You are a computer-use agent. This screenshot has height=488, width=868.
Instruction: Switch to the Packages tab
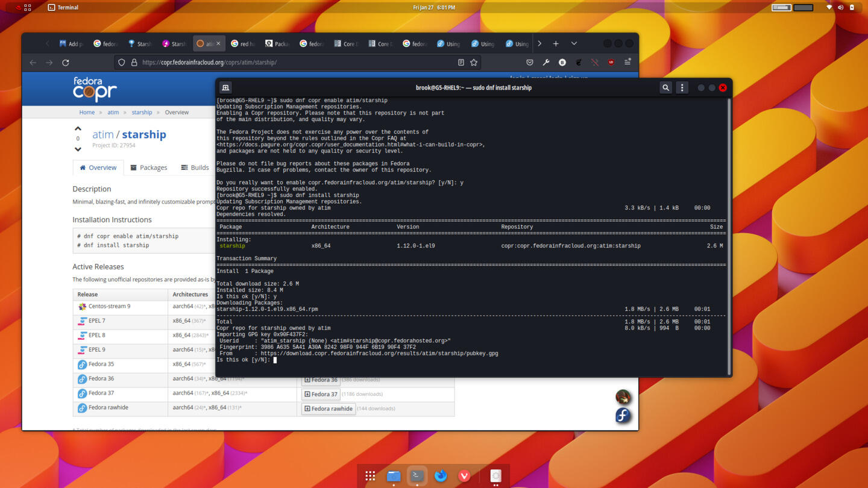tap(149, 167)
